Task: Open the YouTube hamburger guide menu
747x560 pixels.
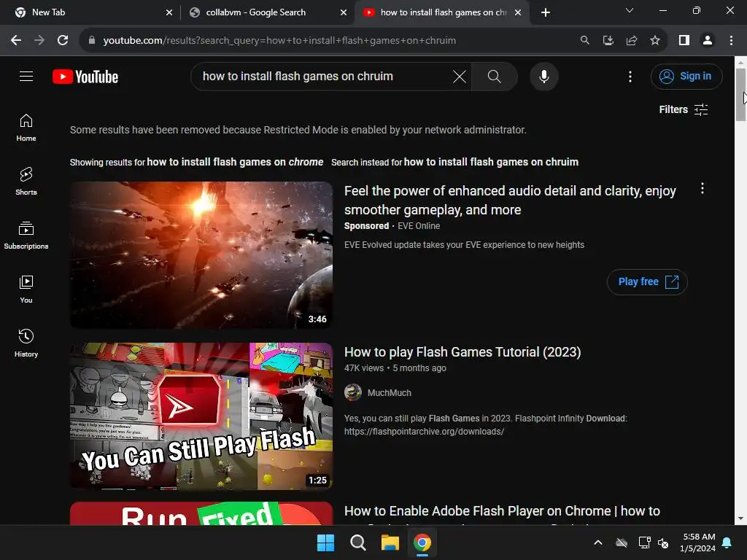Action: [26, 76]
